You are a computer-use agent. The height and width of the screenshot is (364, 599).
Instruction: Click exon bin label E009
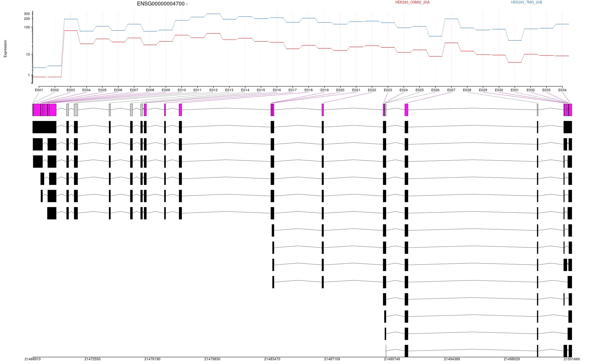[166, 90]
